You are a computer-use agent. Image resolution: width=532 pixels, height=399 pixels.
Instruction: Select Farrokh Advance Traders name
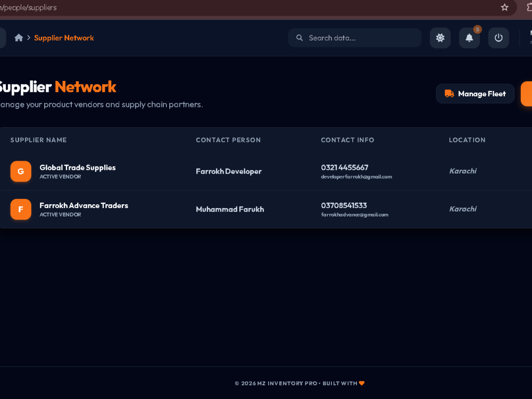(x=84, y=205)
